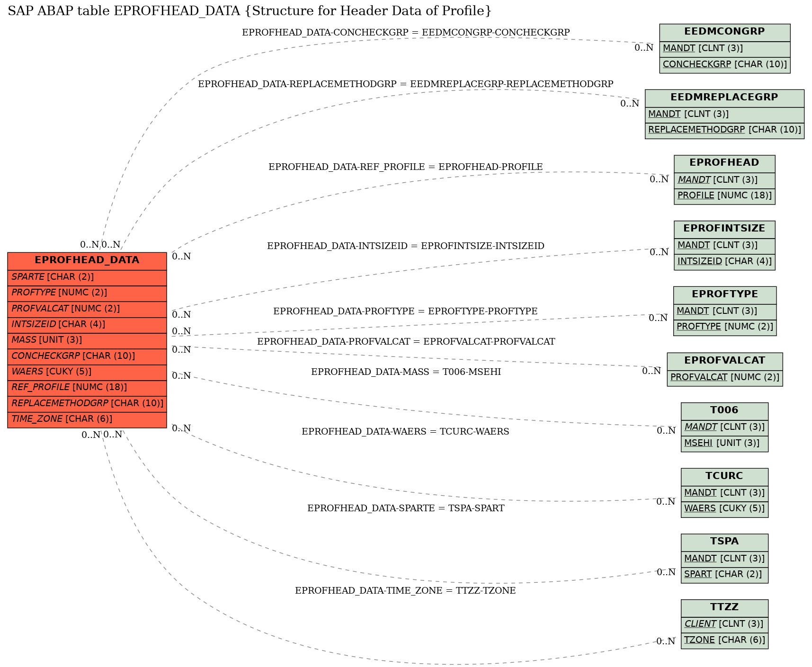Click MANDT field in TSPA table
This screenshot has height=667, width=812.
[724, 559]
